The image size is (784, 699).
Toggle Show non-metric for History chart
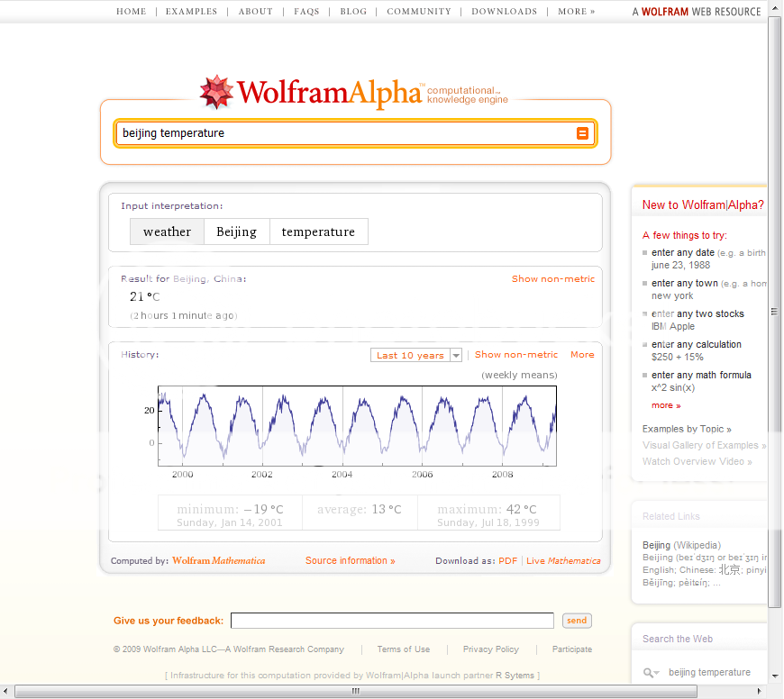coord(515,355)
